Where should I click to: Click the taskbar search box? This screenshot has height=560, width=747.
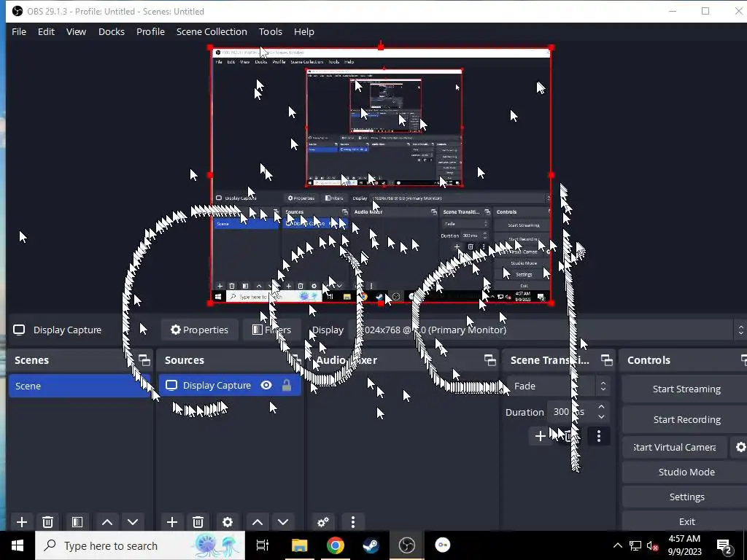[140, 545]
